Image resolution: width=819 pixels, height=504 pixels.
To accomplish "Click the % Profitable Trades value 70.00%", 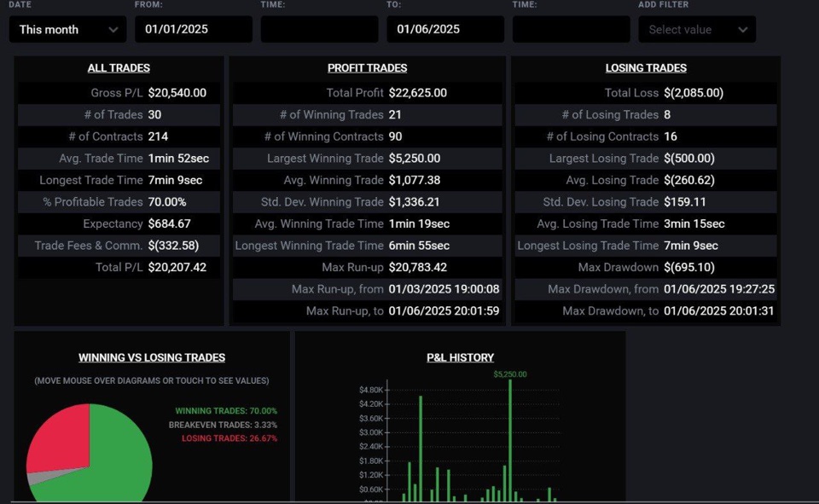I will point(167,201).
